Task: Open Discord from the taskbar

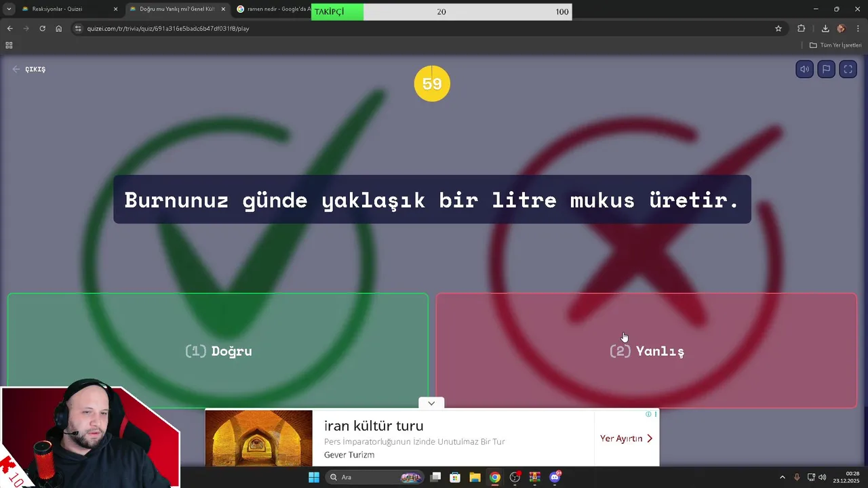Action: click(x=555, y=477)
